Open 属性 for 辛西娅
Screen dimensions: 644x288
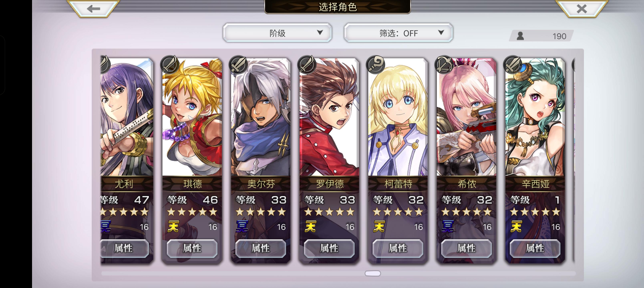pos(535,248)
